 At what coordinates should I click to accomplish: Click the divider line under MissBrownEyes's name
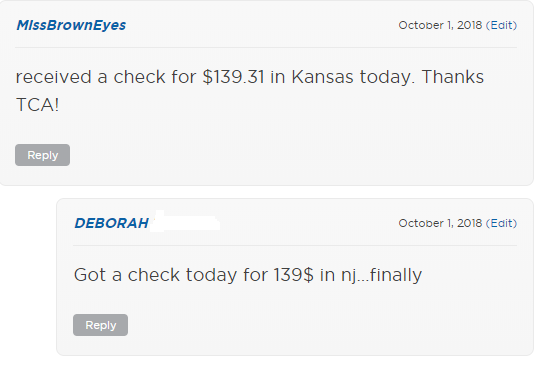[x=266, y=47]
